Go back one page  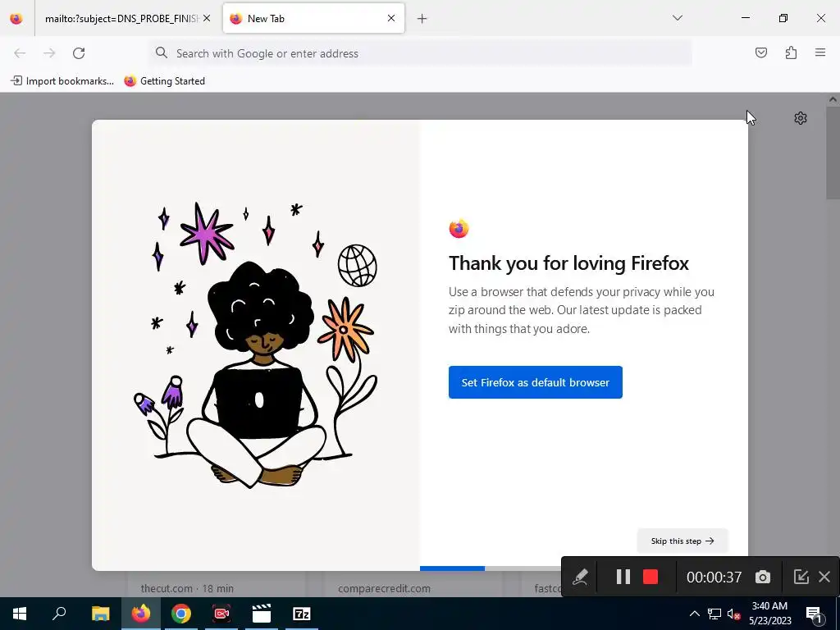[20, 53]
